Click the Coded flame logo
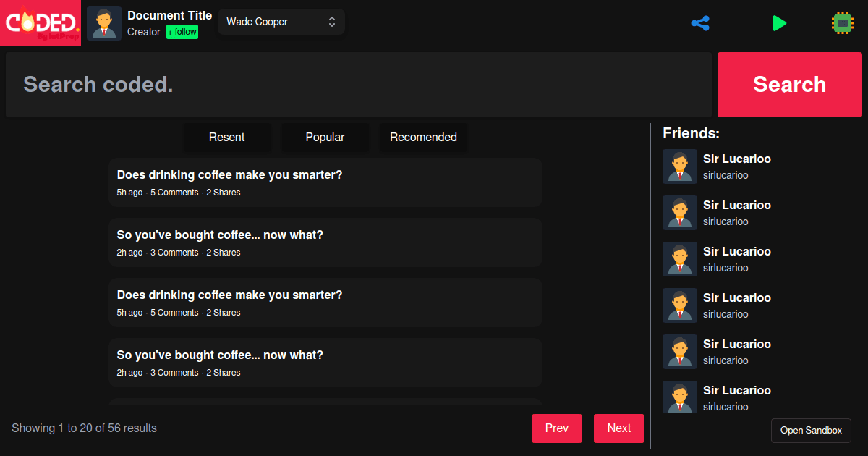Image resolution: width=868 pixels, height=456 pixels. tap(41, 23)
